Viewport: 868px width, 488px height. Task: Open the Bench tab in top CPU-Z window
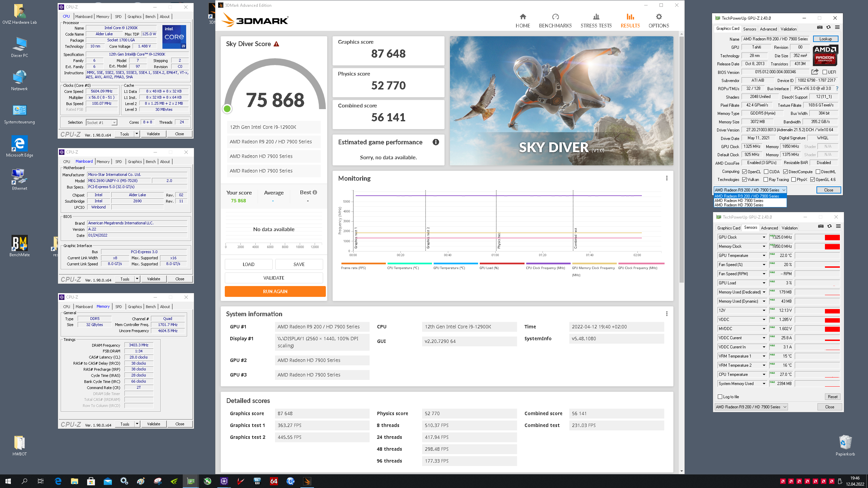(150, 17)
